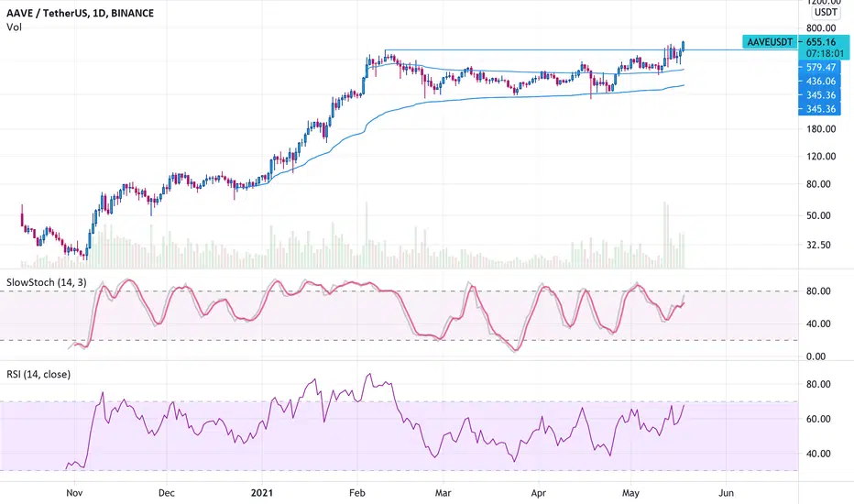This screenshot has width=854, height=504.
Task: Click the AAVEUSDT price tag label
Action: [x=770, y=42]
